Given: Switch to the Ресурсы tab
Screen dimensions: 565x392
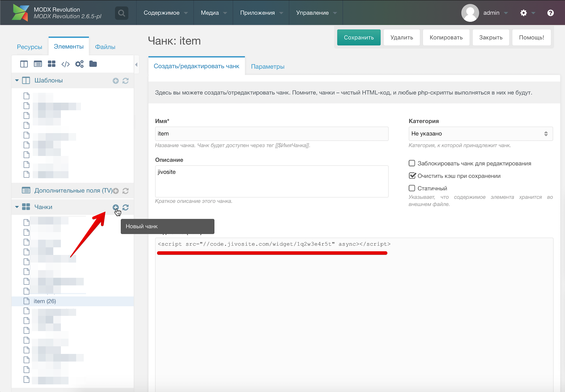Looking at the screenshot, I should (29, 47).
